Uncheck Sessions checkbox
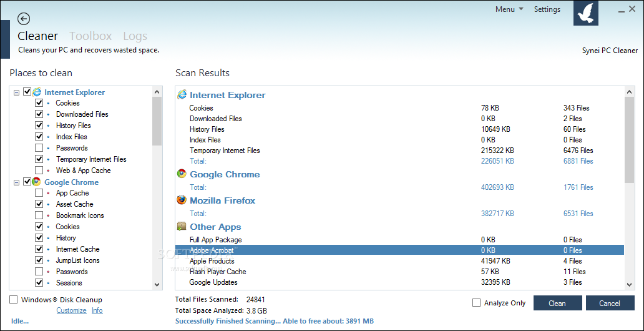Viewport: 644px width, 331px height. (39, 282)
